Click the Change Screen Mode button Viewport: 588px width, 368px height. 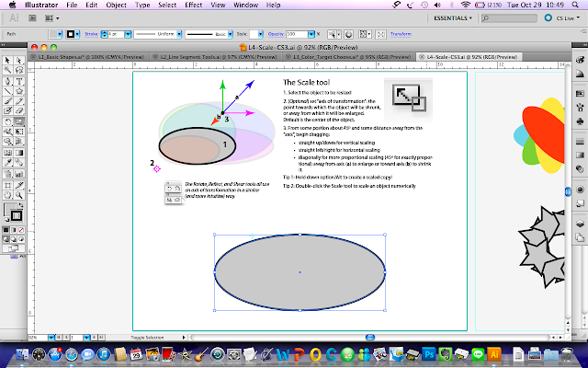(x=13, y=248)
